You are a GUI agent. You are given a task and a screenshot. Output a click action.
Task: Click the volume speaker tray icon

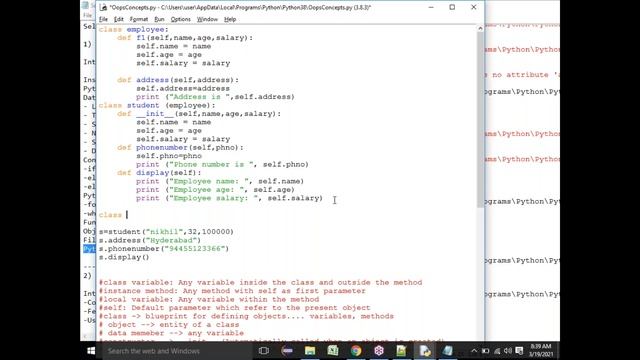[x=508, y=351]
